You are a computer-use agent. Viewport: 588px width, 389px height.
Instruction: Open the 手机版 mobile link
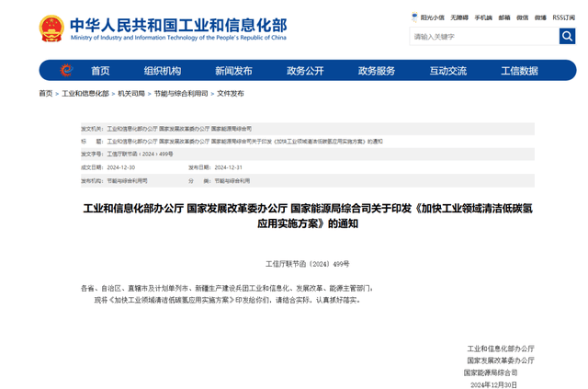click(x=483, y=17)
